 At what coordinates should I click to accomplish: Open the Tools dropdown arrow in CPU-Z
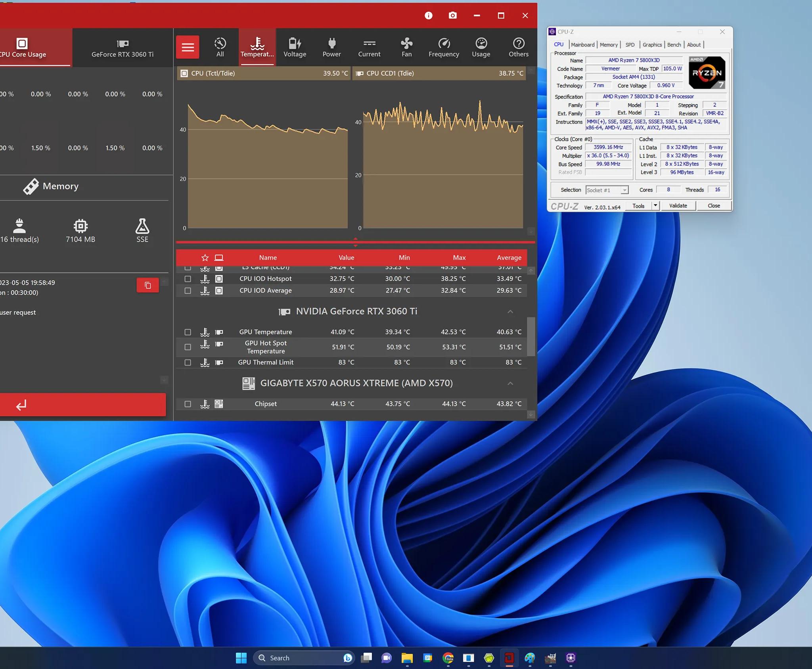655,206
